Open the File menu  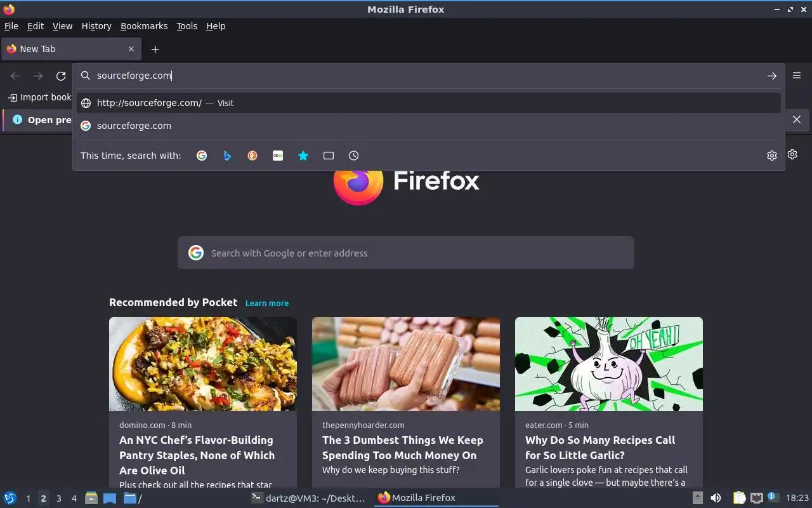[x=11, y=26]
